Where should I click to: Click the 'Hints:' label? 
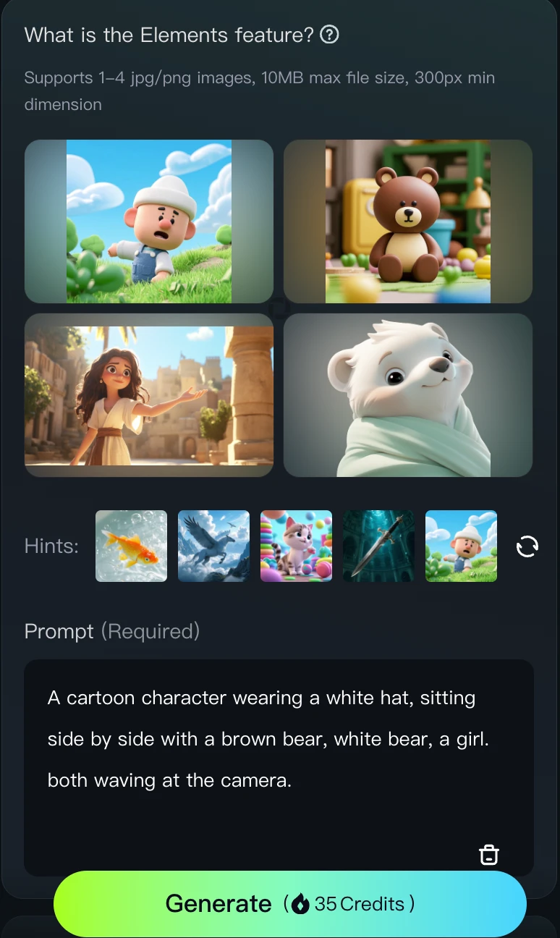pos(51,546)
